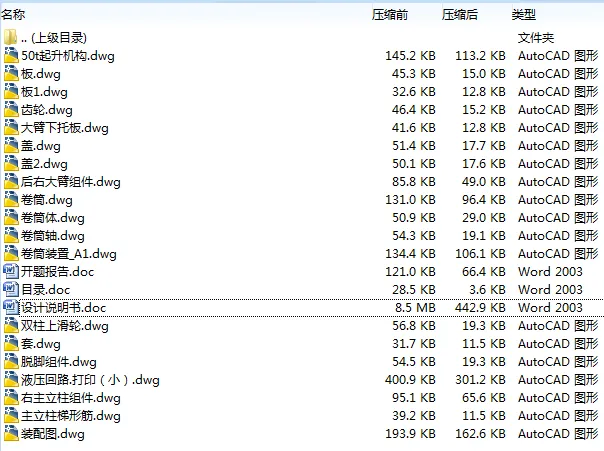This screenshot has height=451, width=604.
Task: Select the 盖.dwg file icon
Action: coord(11,146)
